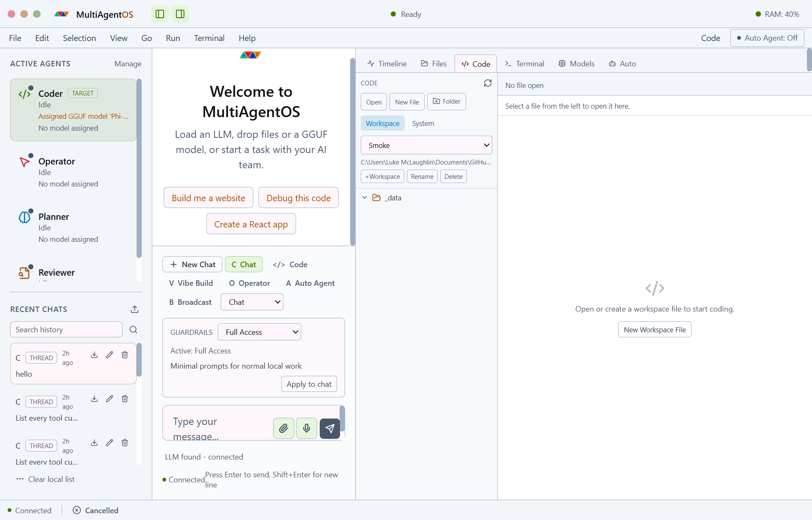This screenshot has height=520, width=812.
Task: Start voice input with microphone icon
Action: [x=307, y=428]
